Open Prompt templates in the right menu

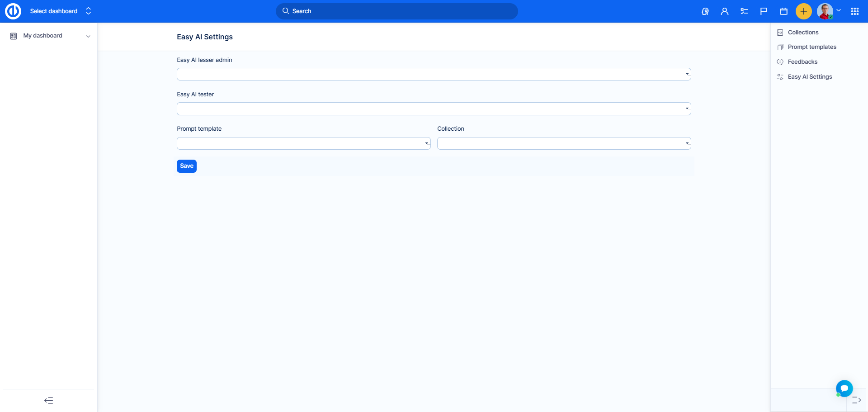pos(812,47)
